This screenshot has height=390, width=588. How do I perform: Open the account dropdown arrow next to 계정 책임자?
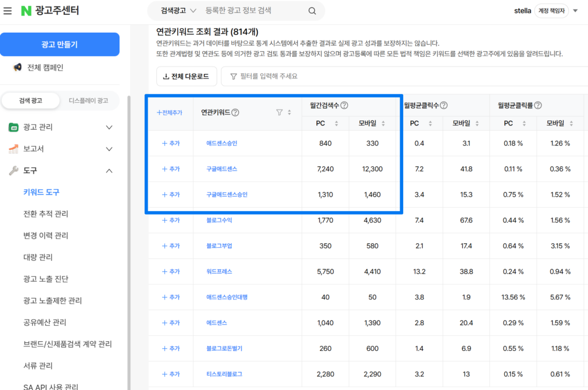pyautogui.click(x=575, y=11)
